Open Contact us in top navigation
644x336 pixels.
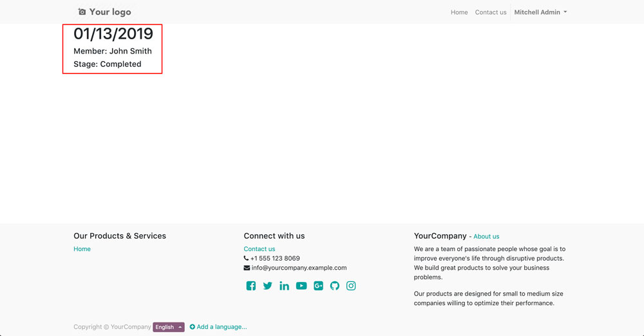pos(491,12)
